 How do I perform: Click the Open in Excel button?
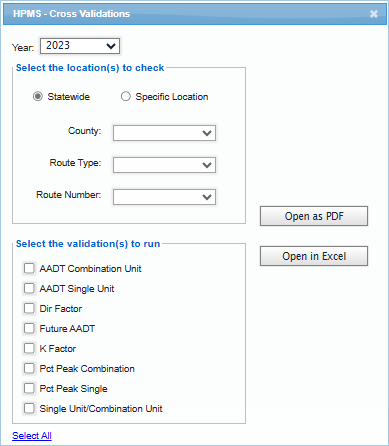pos(314,256)
